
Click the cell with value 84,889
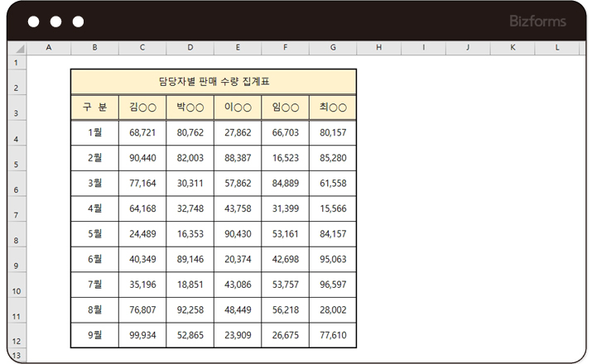(x=285, y=184)
